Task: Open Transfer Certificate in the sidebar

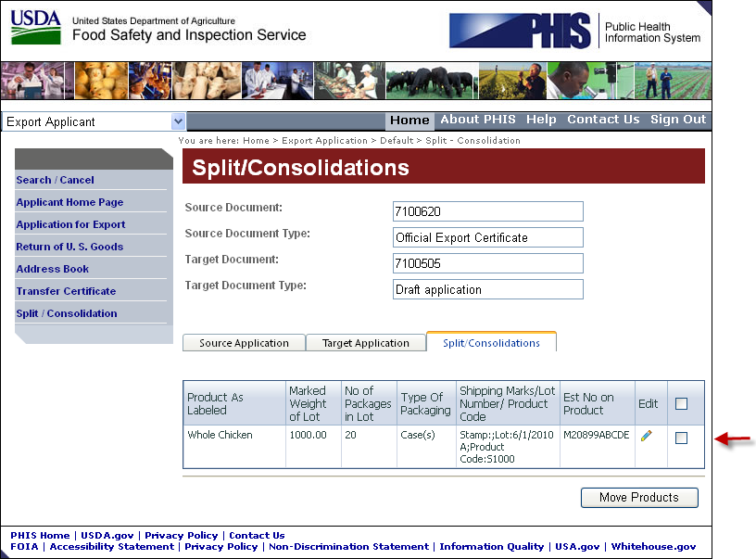Action: 66,291
